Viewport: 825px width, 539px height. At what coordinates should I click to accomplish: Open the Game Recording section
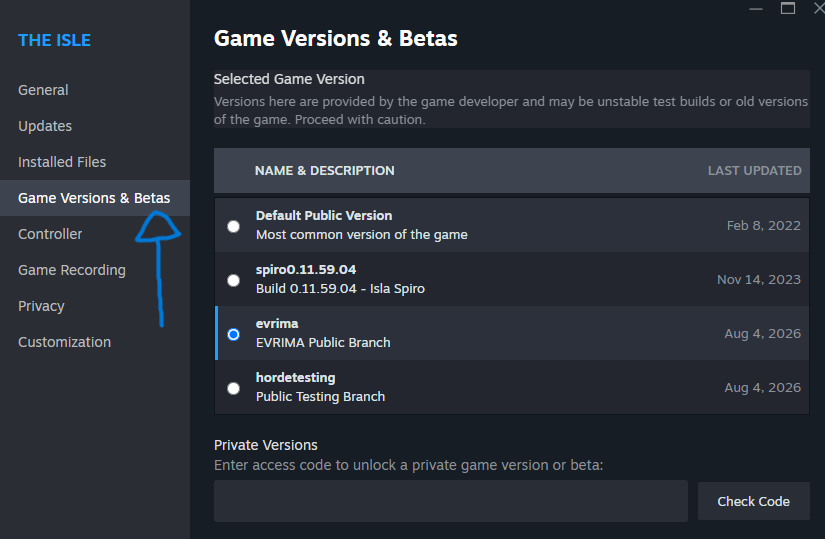pyautogui.click(x=72, y=270)
